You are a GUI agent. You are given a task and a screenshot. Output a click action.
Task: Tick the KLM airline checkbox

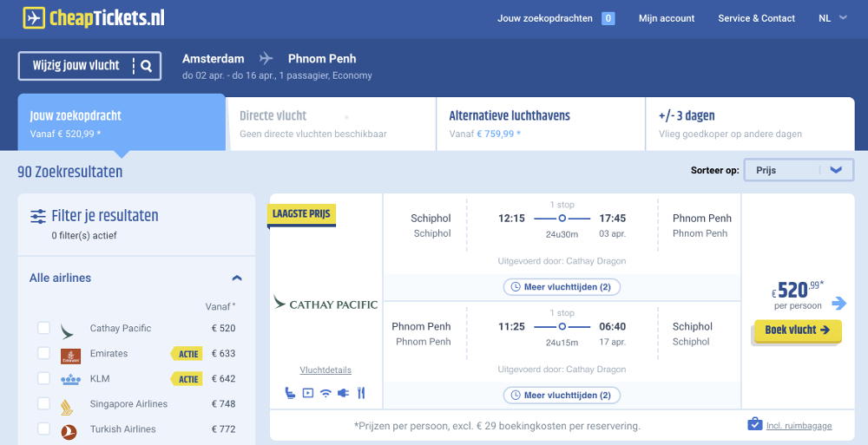[x=43, y=378]
